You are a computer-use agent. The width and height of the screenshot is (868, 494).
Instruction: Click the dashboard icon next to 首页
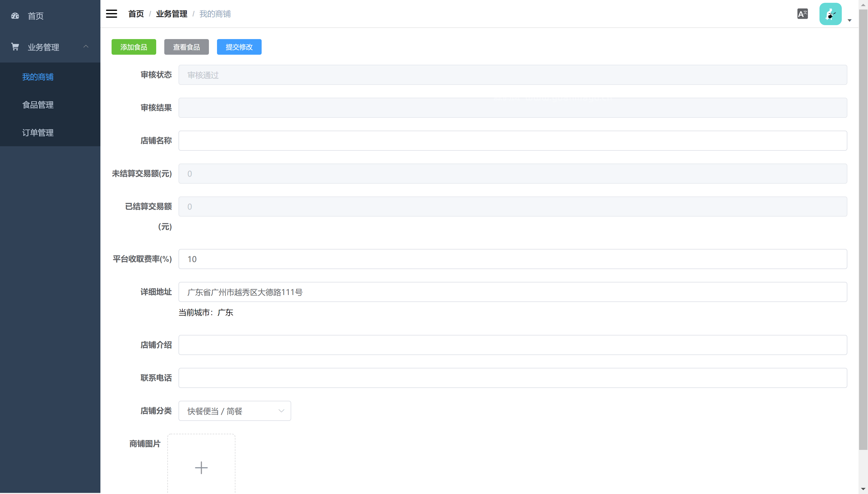coord(15,16)
